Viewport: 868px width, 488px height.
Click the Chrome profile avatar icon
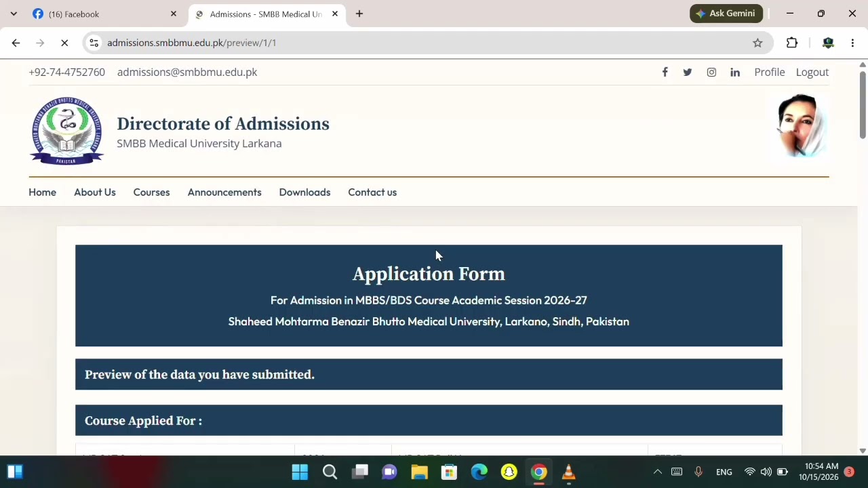coord(827,43)
